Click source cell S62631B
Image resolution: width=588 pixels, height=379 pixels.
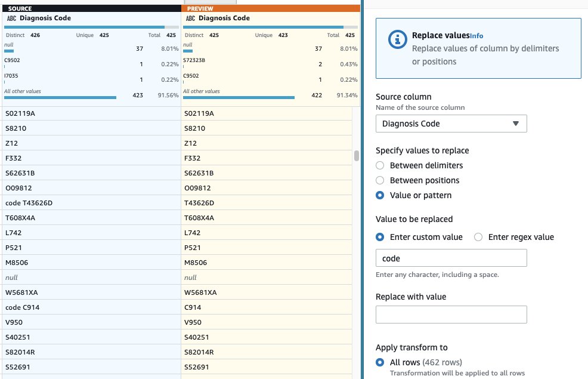point(91,173)
